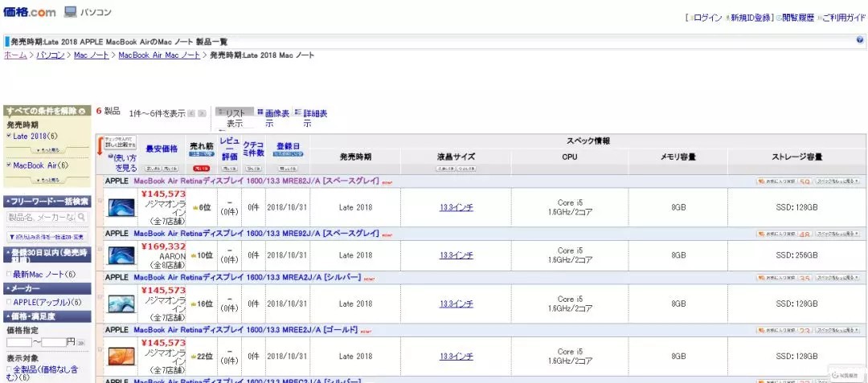This screenshot has width=868, height=383.
Task: Click the 価格.com logo
Action: [x=29, y=12]
